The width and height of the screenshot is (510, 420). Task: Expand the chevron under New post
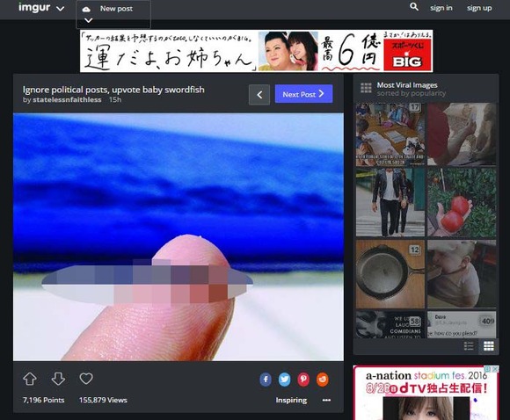[89, 20]
